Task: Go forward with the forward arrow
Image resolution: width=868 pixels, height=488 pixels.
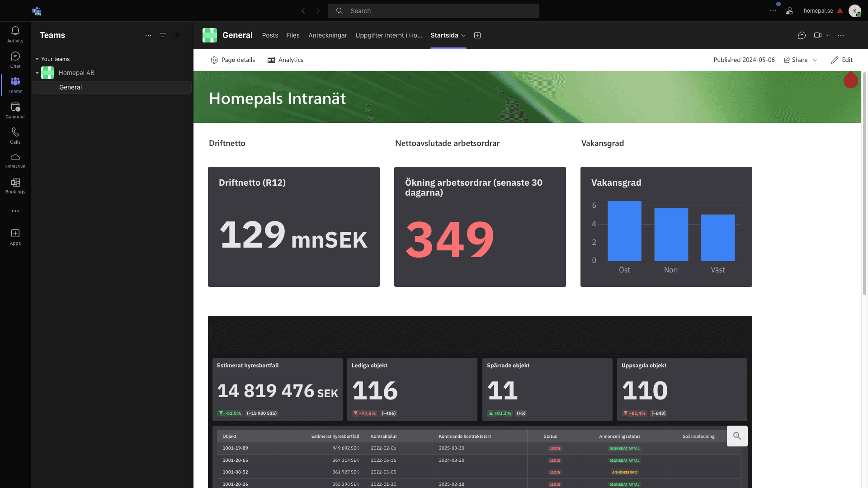Action: click(x=318, y=11)
